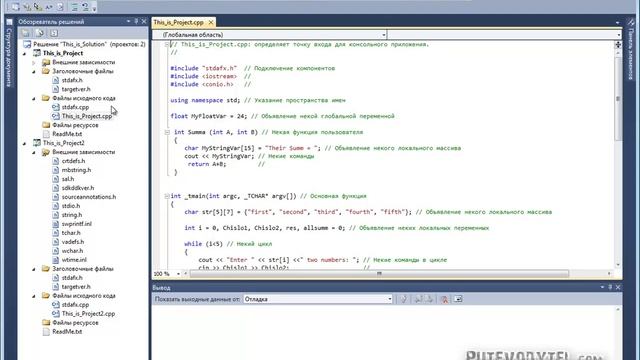Image resolution: width=640 pixels, height=360 pixels.
Task: Open the Отладка output source dropdown
Action: (389, 299)
